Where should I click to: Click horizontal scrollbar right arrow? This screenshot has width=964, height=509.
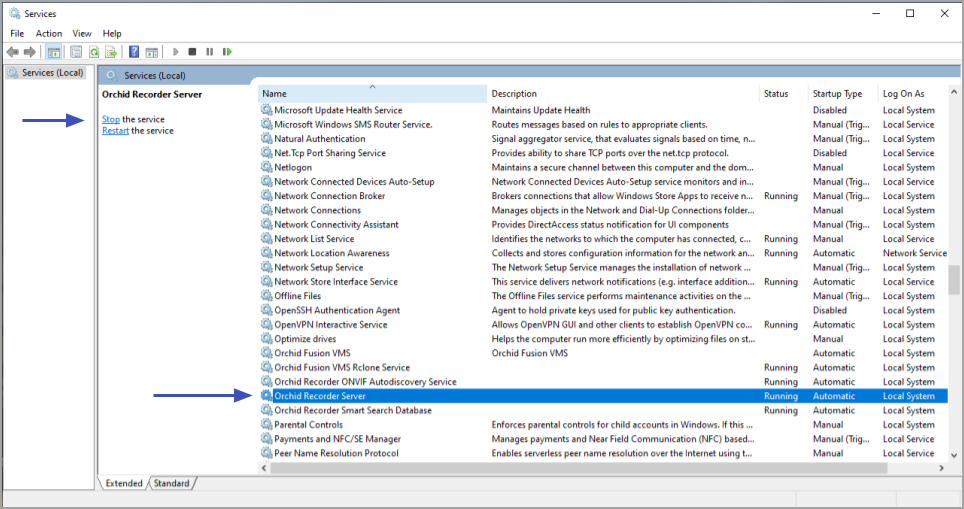(x=941, y=468)
